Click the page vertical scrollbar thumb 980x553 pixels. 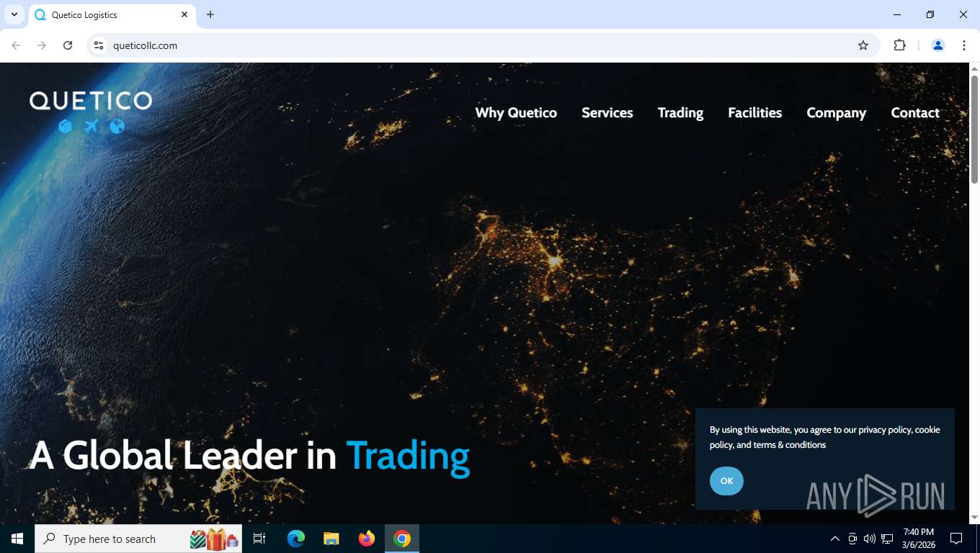974,130
